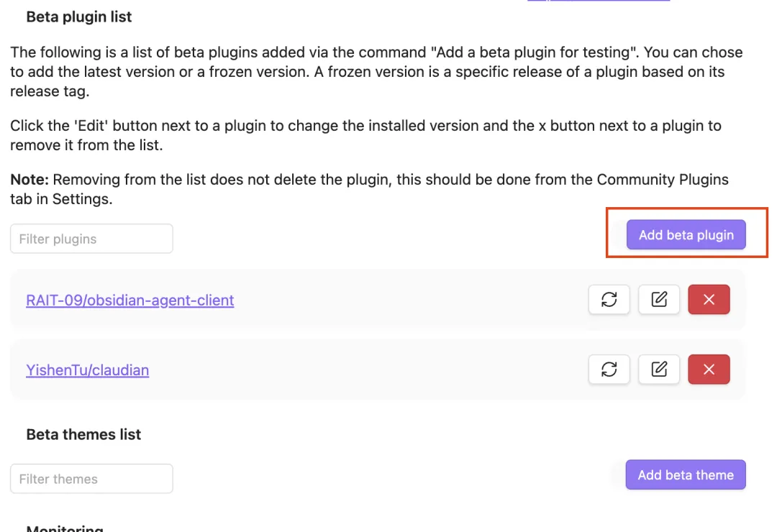Viewport: 777px width, 532px height.
Task: Click blank space in the claudian plugin row
Action: 360,370
